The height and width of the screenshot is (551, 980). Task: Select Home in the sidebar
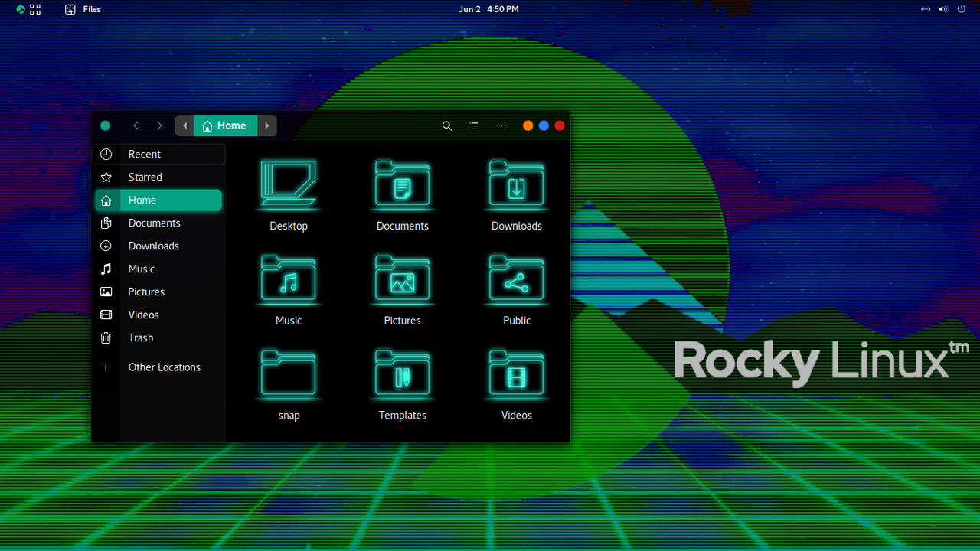(158, 200)
